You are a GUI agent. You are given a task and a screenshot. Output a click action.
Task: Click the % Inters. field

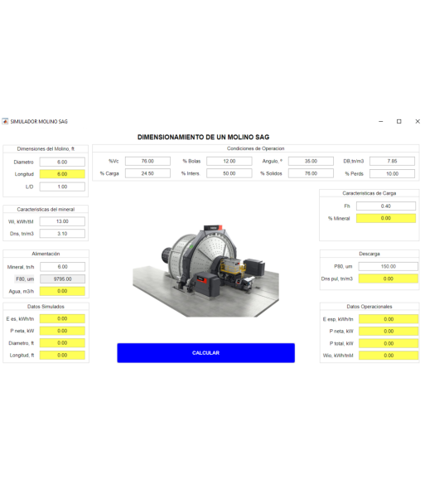click(x=229, y=173)
